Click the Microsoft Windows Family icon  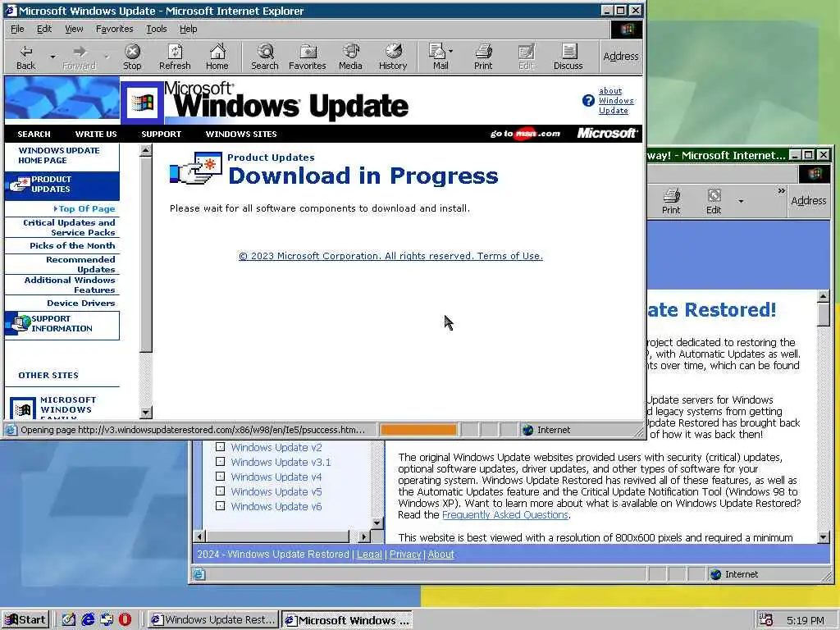pos(23,409)
